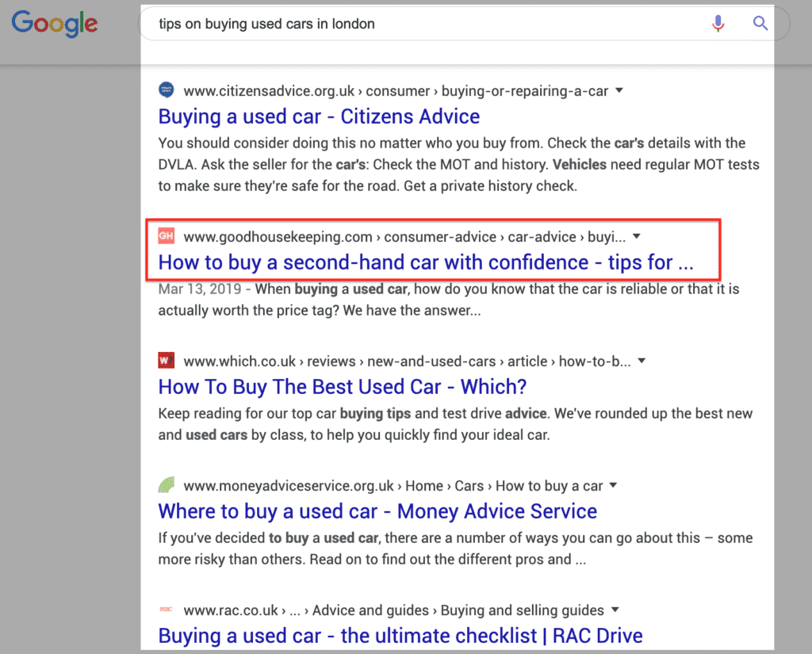Click the Google logo
The width and height of the screenshot is (812, 654).
pos(55,24)
